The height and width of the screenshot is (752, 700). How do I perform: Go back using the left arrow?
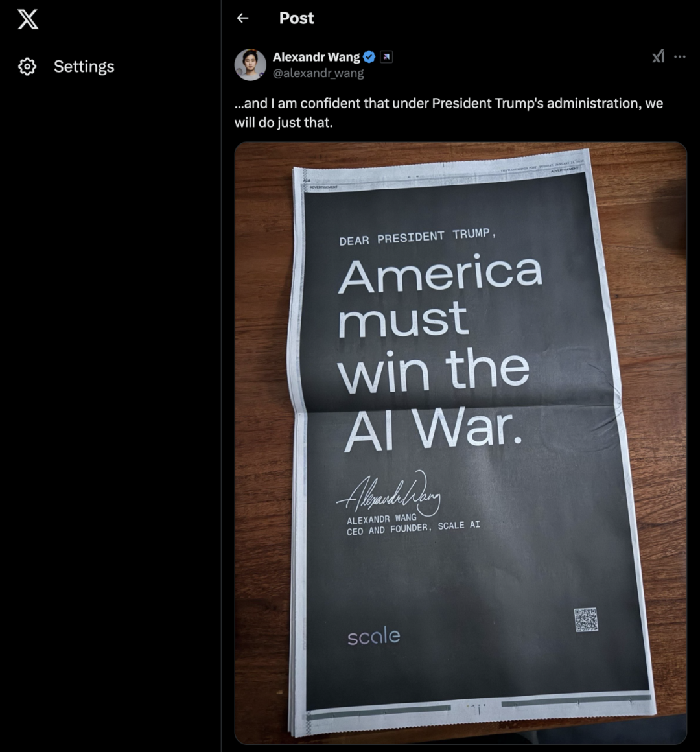(x=243, y=18)
